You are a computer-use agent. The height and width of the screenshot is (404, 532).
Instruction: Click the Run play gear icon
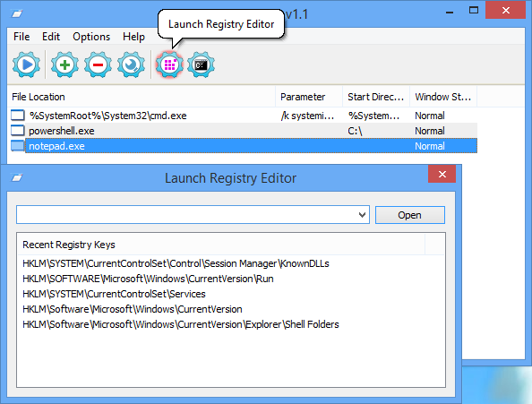pos(27,64)
